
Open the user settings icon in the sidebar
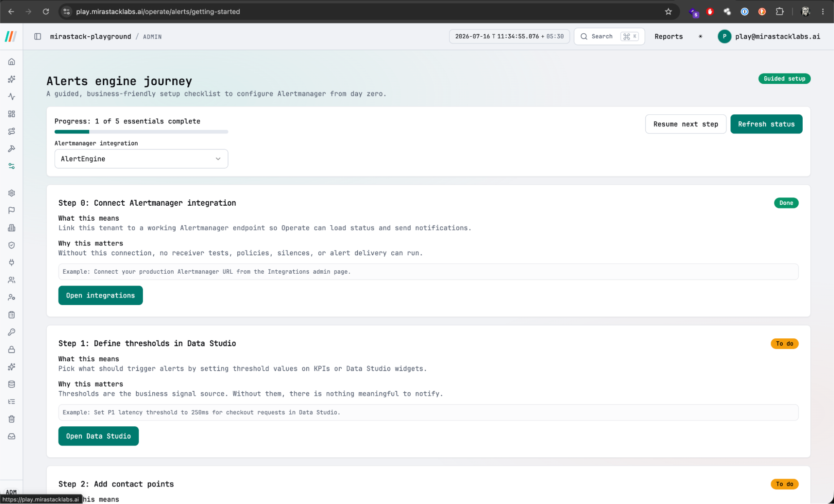click(x=12, y=297)
